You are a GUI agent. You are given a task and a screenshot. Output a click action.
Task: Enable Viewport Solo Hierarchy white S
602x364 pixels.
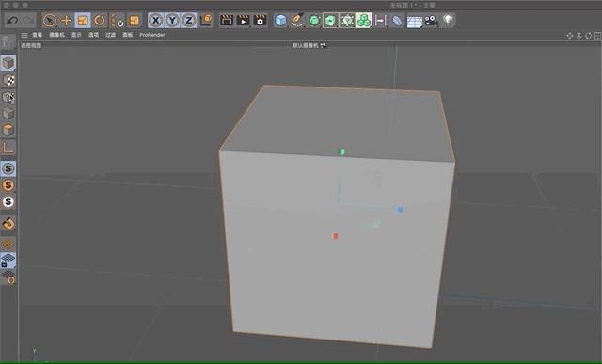pos(8,202)
